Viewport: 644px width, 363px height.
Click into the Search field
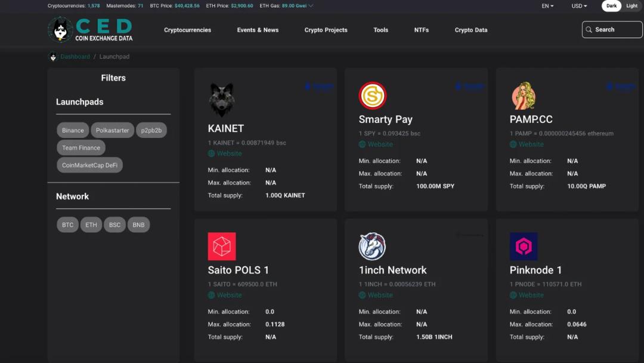point(612,30)
